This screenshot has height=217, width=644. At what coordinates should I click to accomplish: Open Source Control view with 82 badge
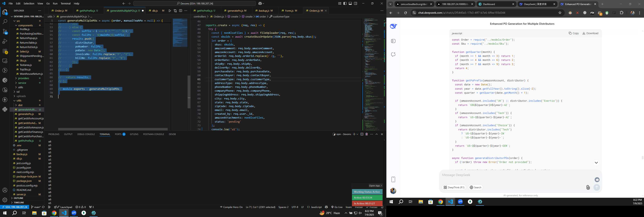[x=5, y=32]
